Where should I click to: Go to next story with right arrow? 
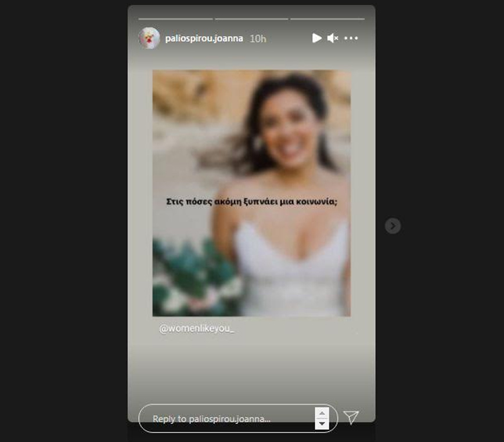pos(393,226)
